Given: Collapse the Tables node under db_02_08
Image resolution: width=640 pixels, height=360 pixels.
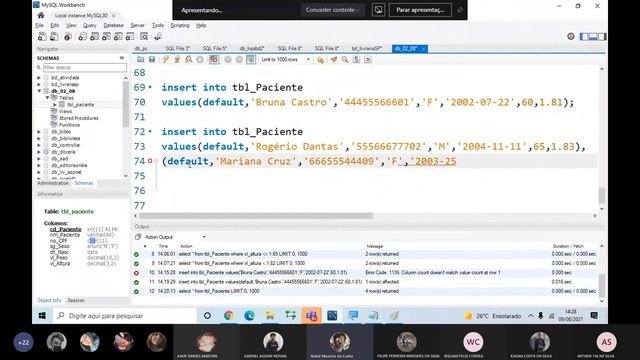Looking at the screenshot, I should (x=47, y=98).
